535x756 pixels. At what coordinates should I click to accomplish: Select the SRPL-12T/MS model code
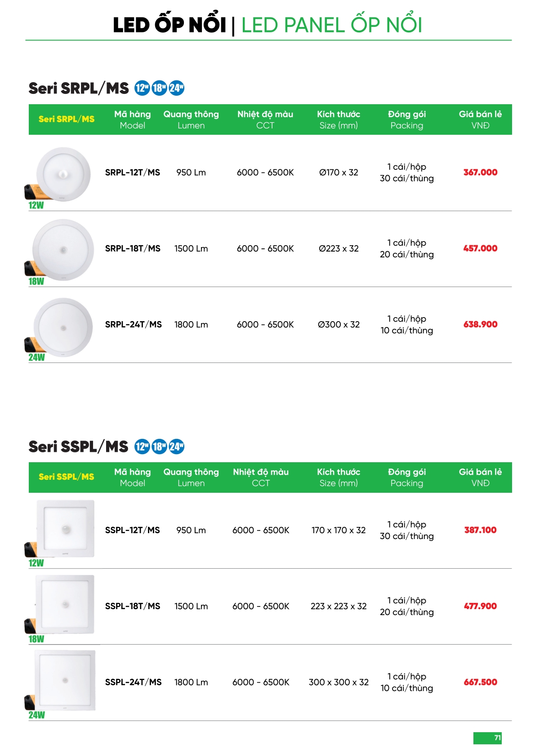(133, 172)
